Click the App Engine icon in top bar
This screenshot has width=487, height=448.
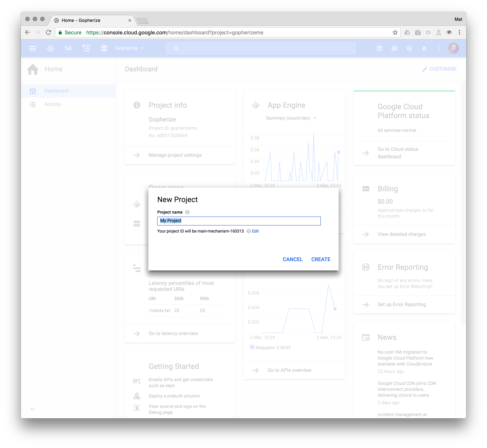click(51, 48)
